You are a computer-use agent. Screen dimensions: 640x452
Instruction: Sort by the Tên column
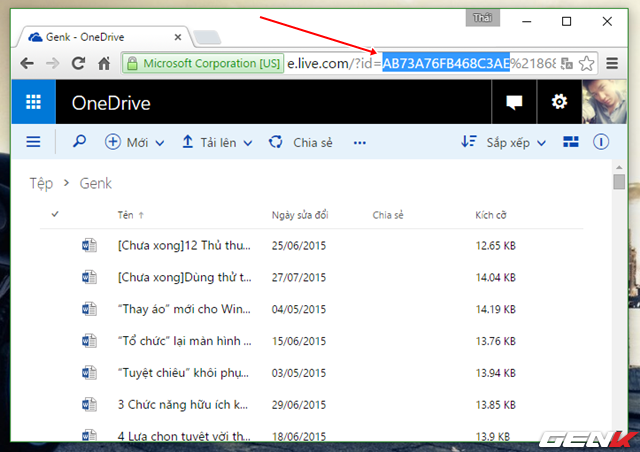click(x=131, y=215)
